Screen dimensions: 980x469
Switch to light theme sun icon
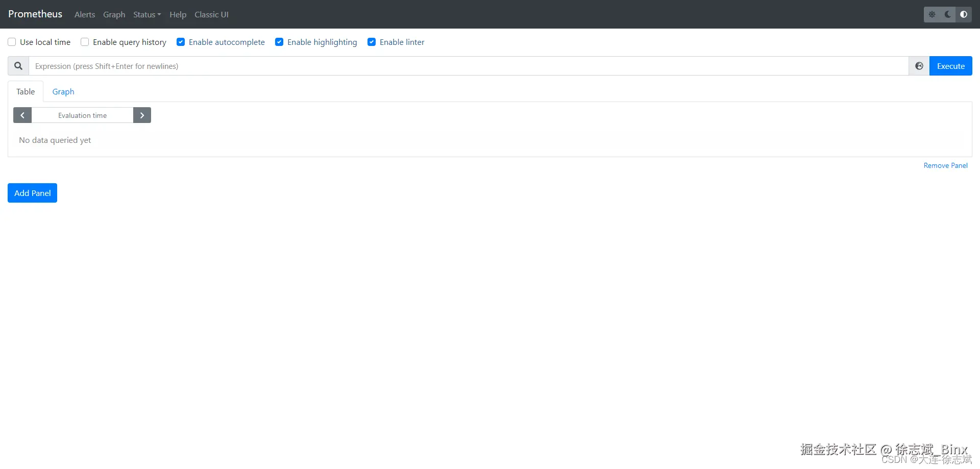[932, 14]
